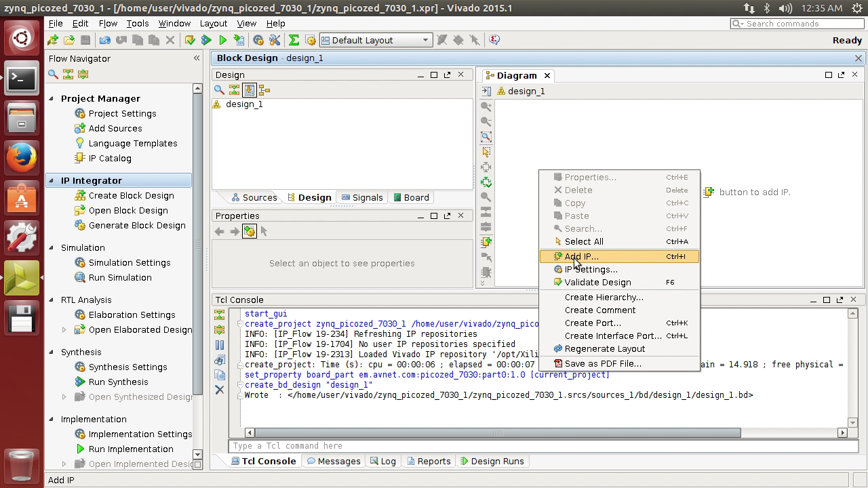Select Regenerate Layout in the context menu
Image resolution: width=868 pixels, height=488 pixels.
pos(618,348)
